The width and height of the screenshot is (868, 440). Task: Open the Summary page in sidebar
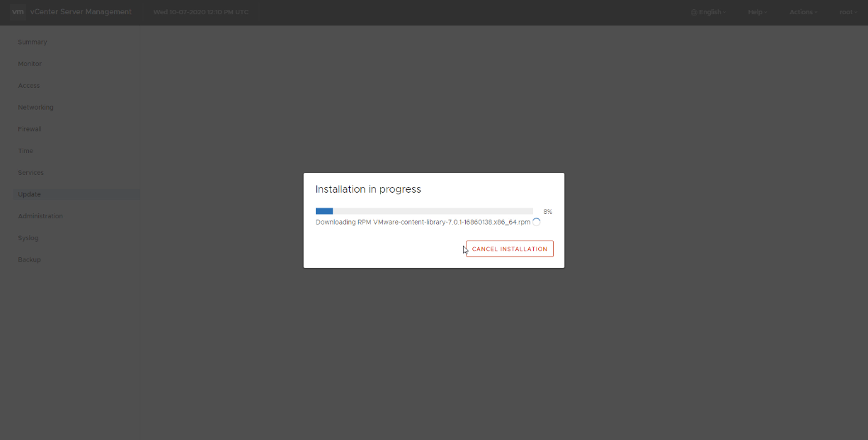pyautogui.click(x=33, y=42)
